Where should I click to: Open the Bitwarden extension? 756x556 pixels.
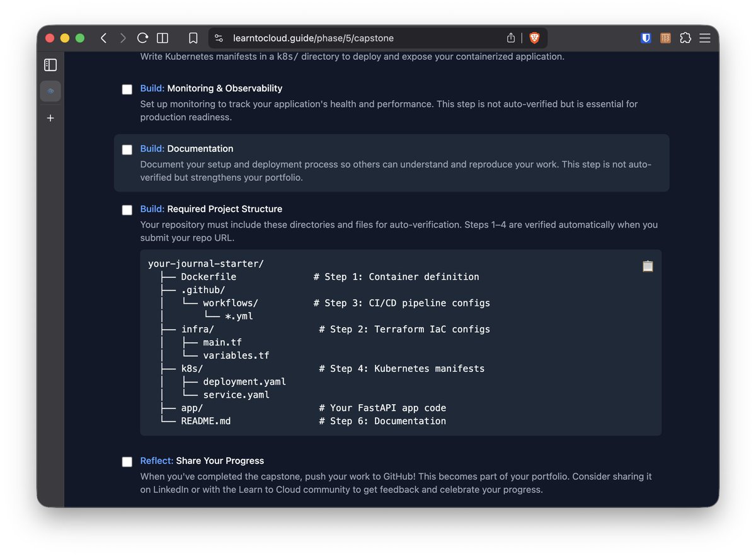click(x=646, y=38)
